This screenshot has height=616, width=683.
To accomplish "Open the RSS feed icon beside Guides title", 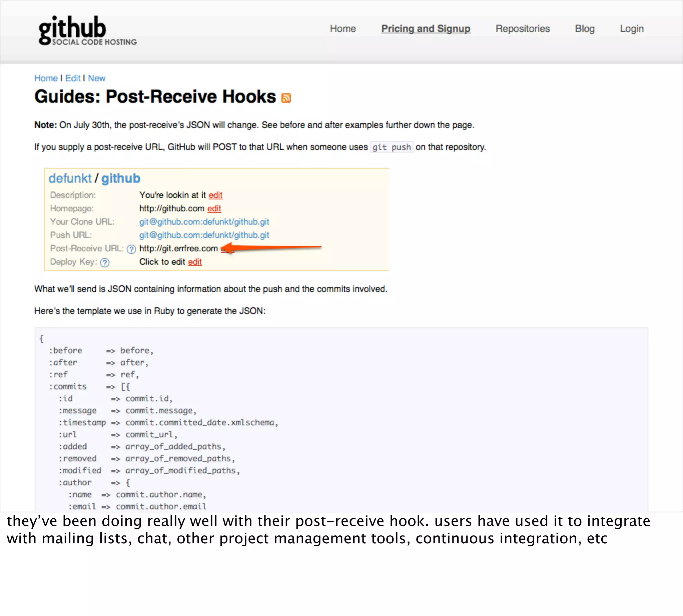I will (286, 98).
